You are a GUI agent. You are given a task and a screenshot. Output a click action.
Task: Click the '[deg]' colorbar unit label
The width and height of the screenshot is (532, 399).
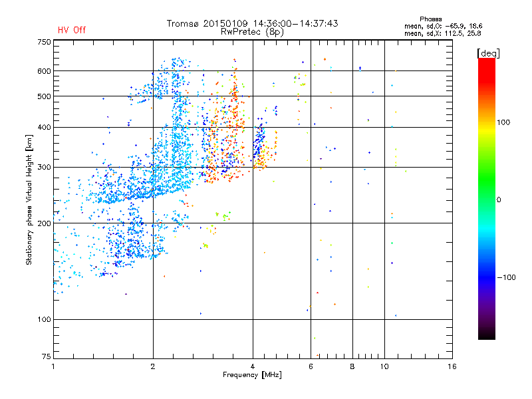point(488,54)
